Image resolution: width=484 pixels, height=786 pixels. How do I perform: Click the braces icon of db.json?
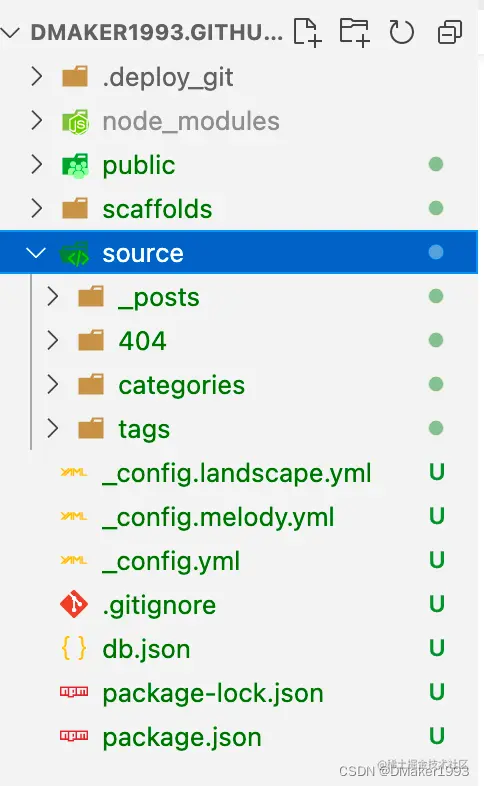74,648
